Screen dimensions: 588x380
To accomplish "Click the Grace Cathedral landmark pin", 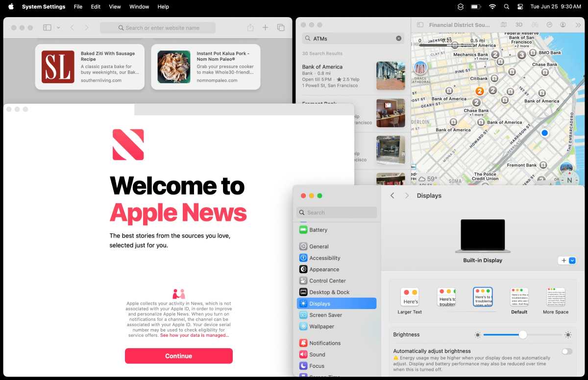I will point(420,68).
